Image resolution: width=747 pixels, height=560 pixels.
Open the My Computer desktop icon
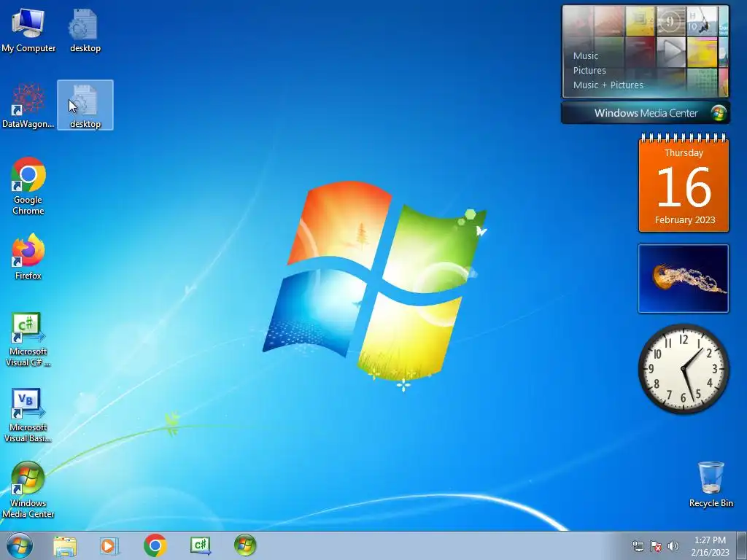(28, 29)
